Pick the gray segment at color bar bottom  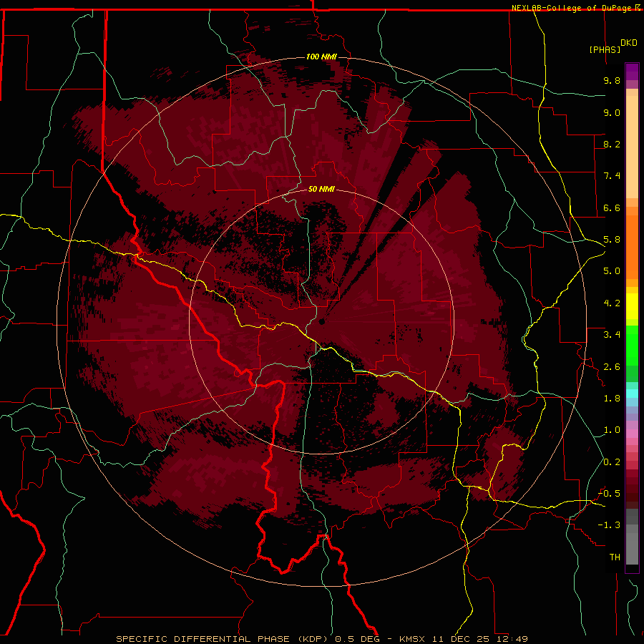tap(632, 548)
